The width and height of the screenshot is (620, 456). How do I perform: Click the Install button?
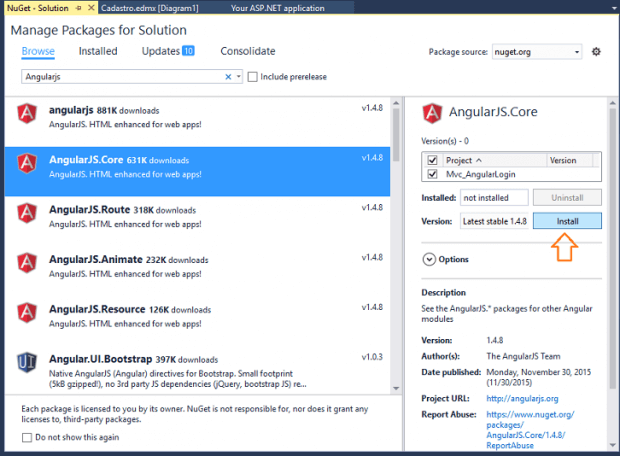tap(566, 221)
